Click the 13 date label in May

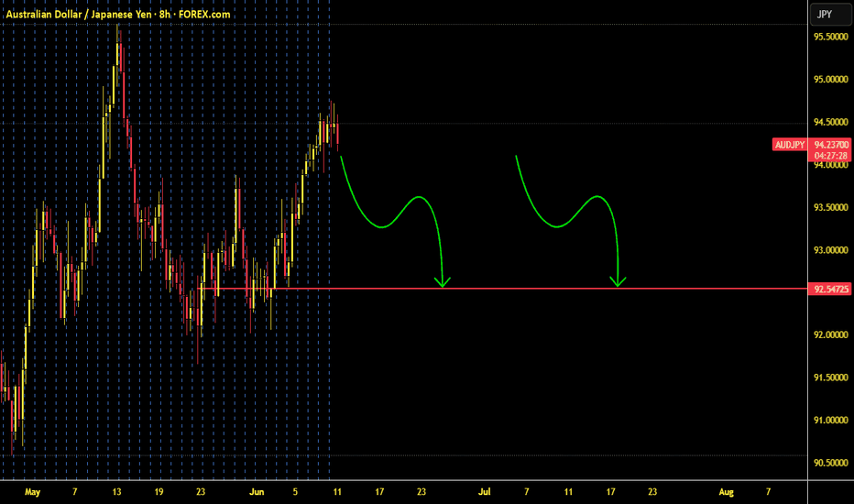point(116,492)
